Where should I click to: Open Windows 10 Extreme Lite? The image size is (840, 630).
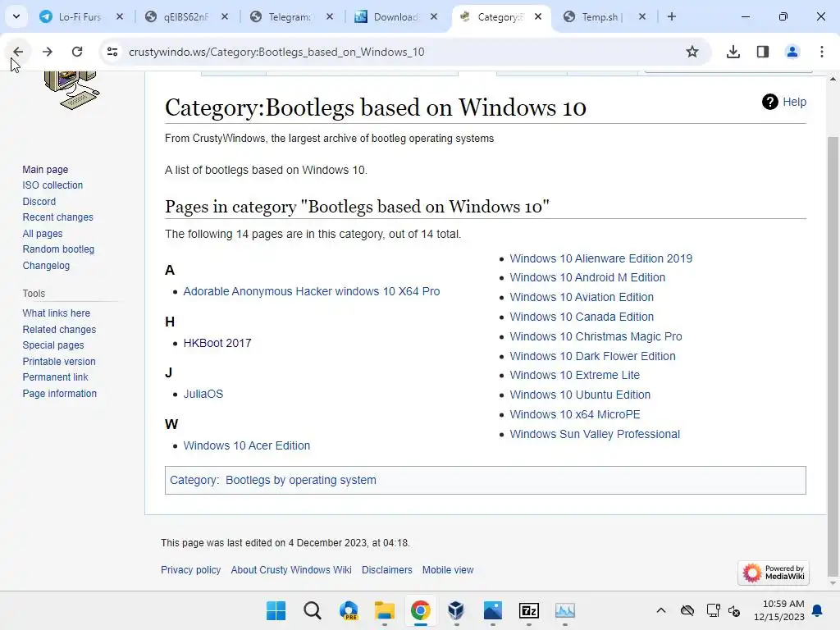(x=574, y=375)
